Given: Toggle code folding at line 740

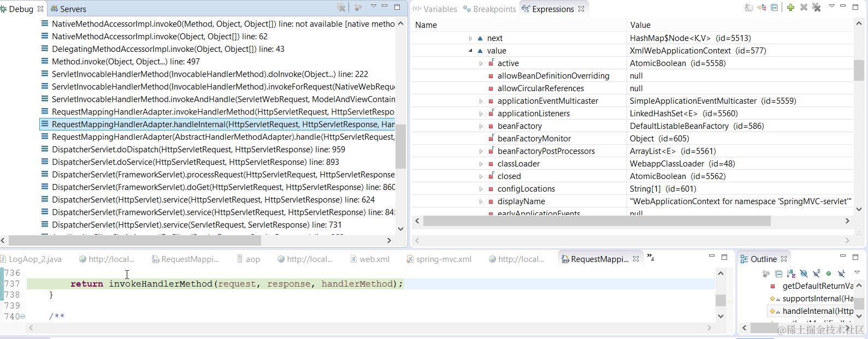Looking at the screenshot, I should 23,317.
